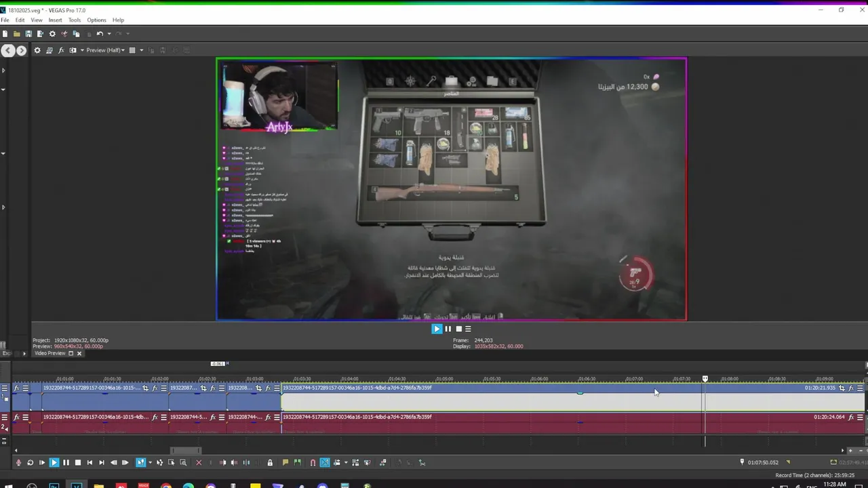Click the 01:07:50.052 cursor position field

[x=763, y=462]
